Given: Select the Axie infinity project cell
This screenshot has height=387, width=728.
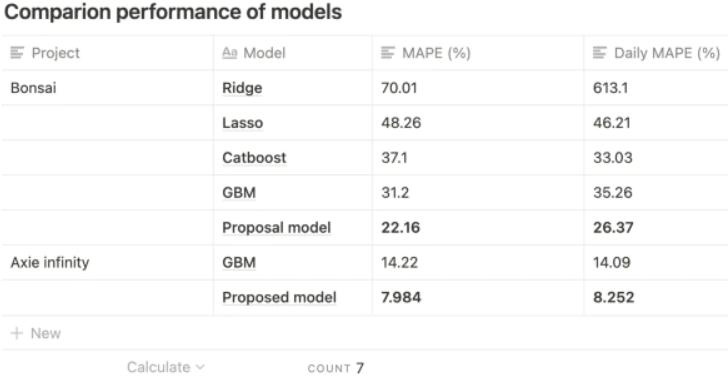Looking at the screenshot, I should (107, 262).
